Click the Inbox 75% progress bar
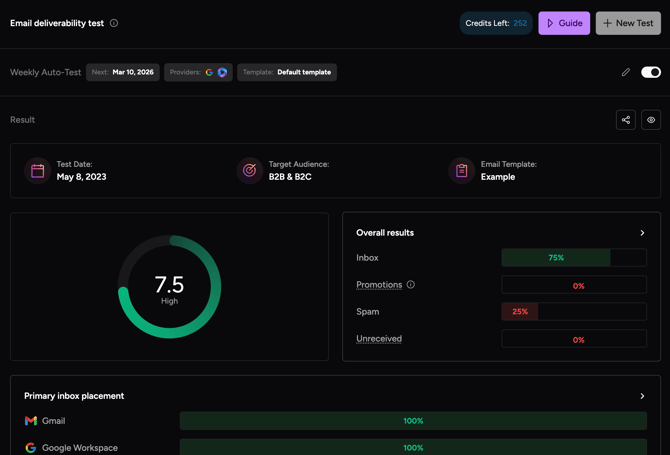The width and height of the screenshot is (670, 455). [x=574, y=258]
